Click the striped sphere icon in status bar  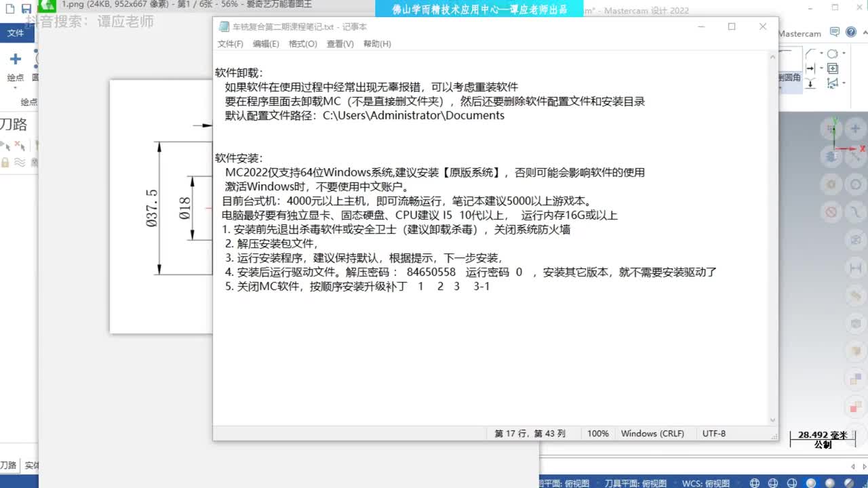[848, 483]
